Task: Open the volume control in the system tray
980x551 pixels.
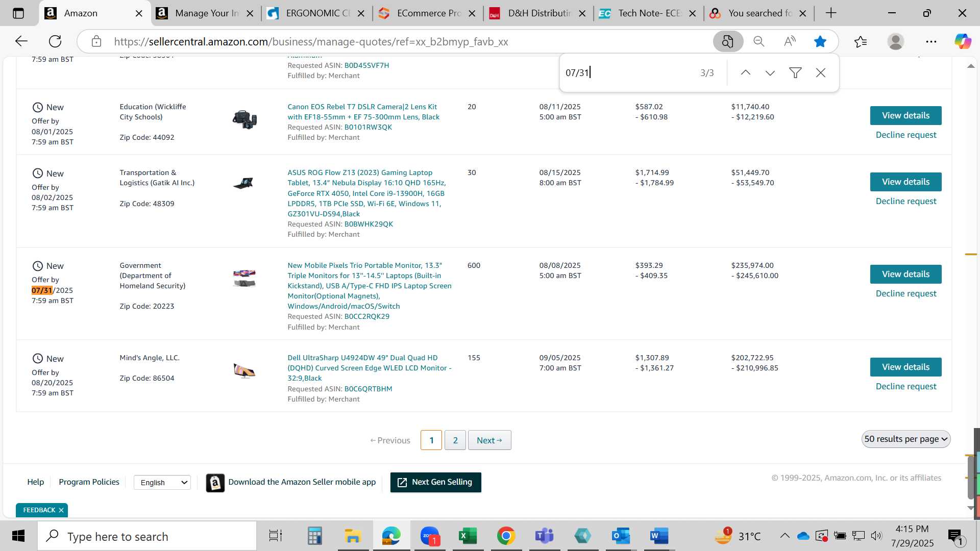Action: pyautogui.click(x=876, y=536)
